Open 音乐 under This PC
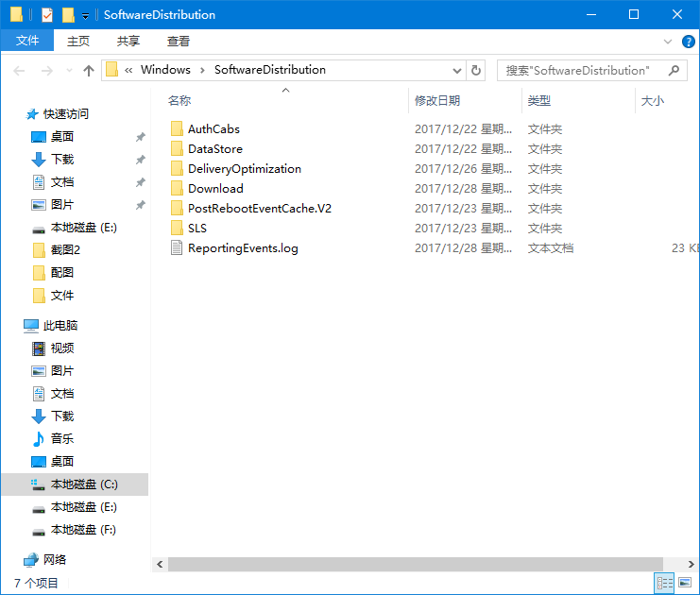 point(62,439)
